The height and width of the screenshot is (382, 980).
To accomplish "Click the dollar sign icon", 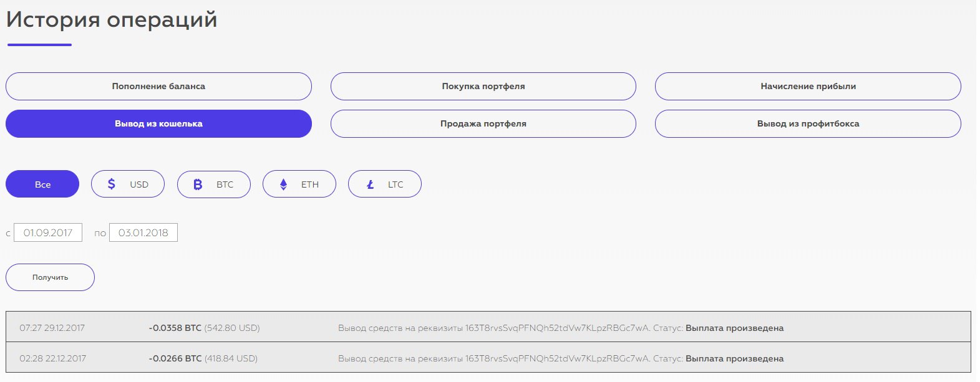I will (112, 184).
